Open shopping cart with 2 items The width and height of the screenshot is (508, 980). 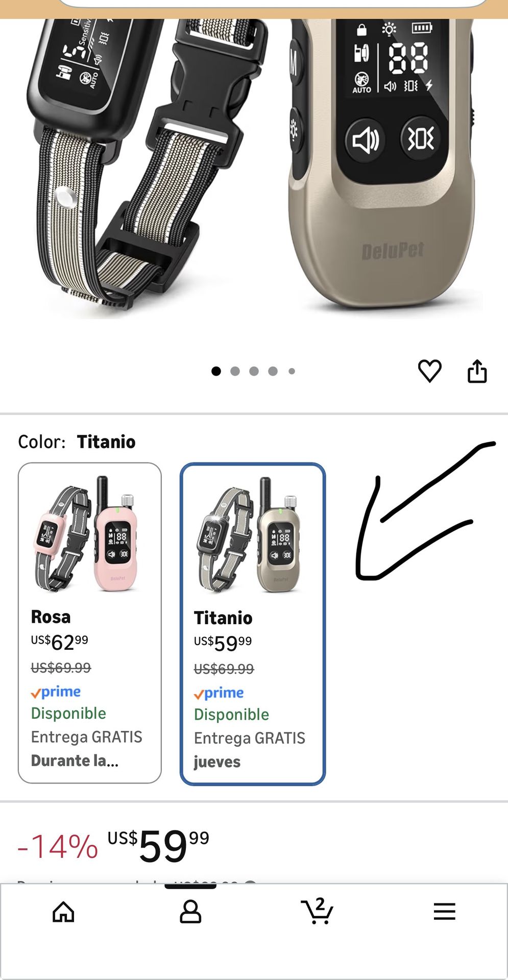(317, 912)
